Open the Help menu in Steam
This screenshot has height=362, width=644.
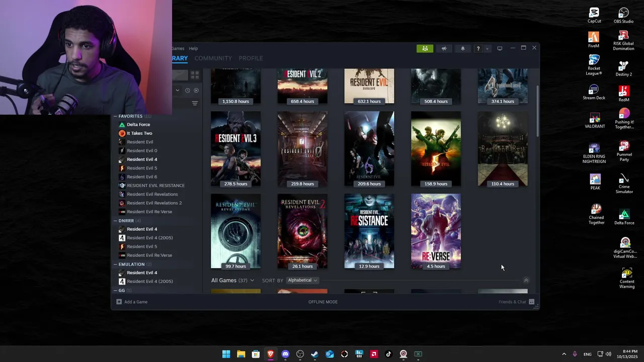click(193, 48)
